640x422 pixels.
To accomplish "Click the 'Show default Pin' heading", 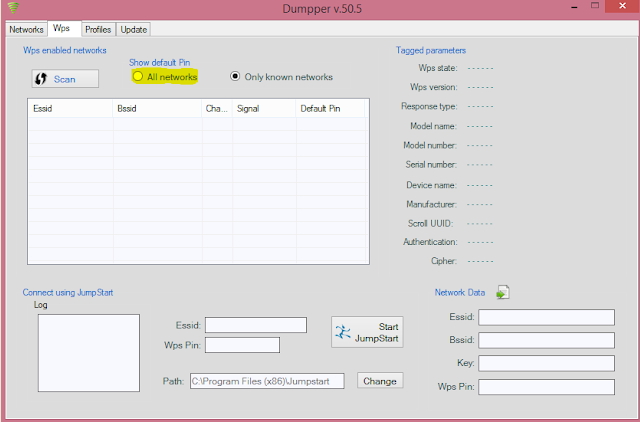I will [x=160, y=62].
